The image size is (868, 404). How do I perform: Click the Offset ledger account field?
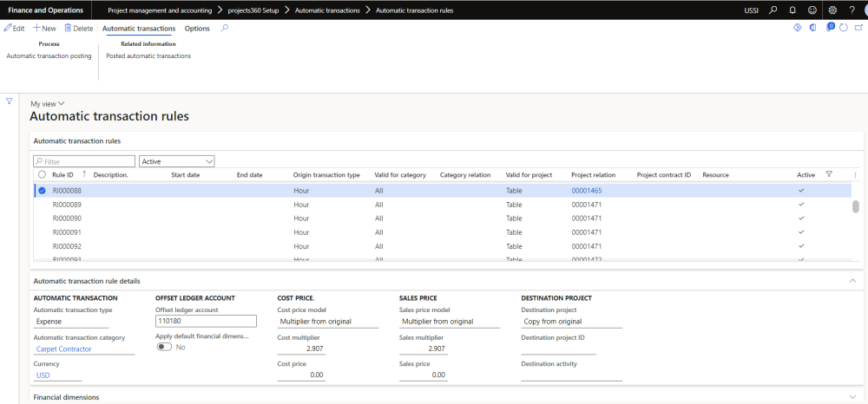(206, 321)
